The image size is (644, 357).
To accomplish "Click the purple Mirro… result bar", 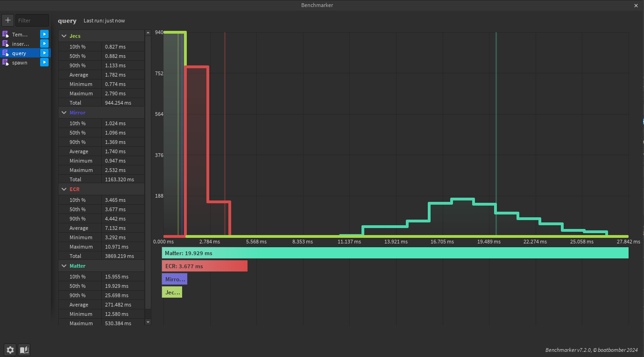I will pos(174,279).
